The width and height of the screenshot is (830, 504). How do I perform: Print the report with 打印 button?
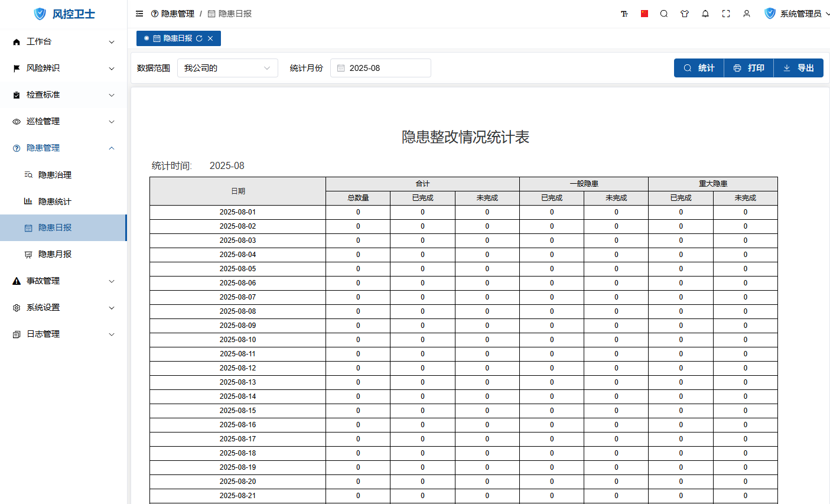point(748,68)
